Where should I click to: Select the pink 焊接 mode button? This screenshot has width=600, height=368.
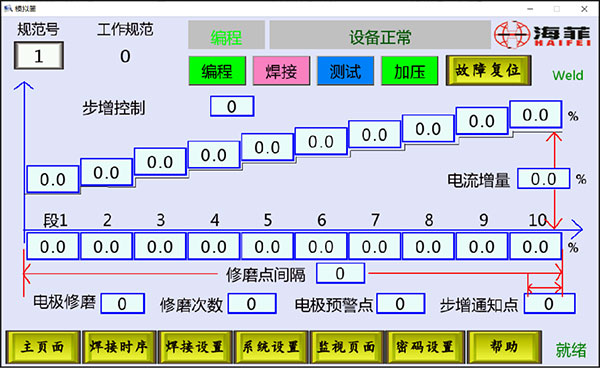[281, 71]
